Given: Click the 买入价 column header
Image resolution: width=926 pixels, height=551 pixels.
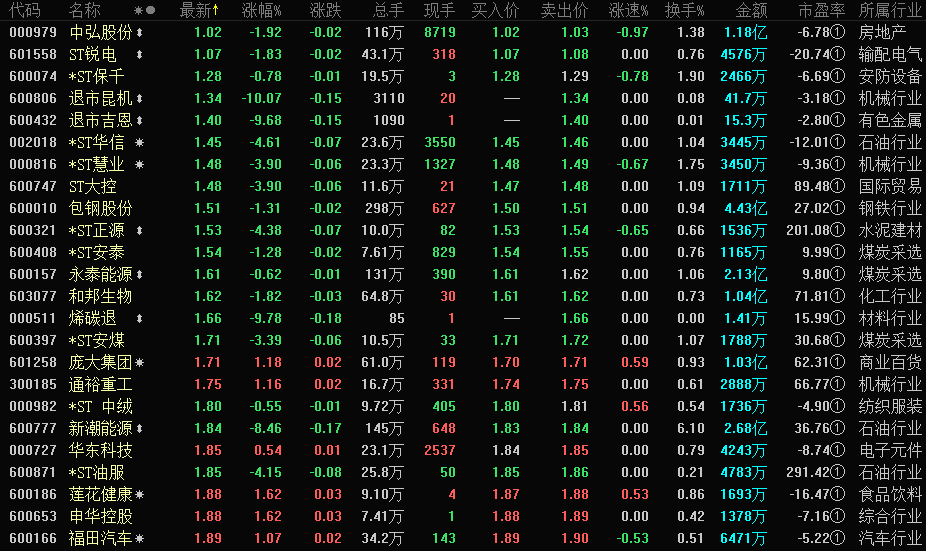Looking at the screenshot, I should click(496, 10).
